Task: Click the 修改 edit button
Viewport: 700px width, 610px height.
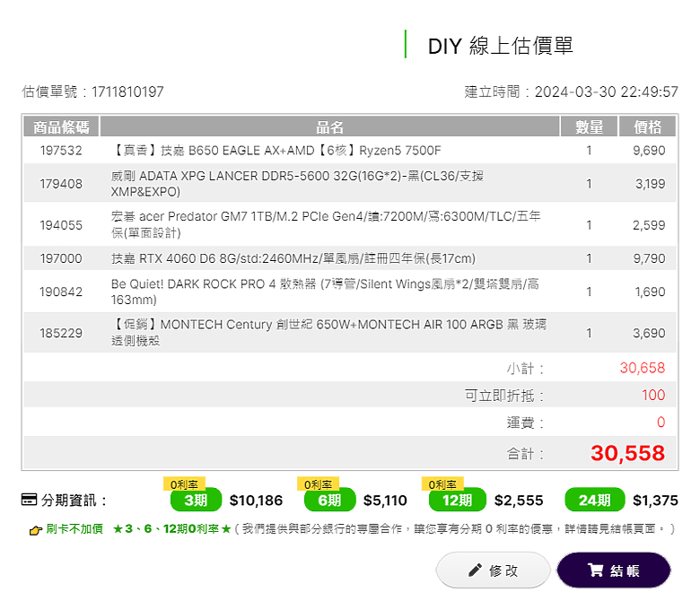Action: pos(493,570)
